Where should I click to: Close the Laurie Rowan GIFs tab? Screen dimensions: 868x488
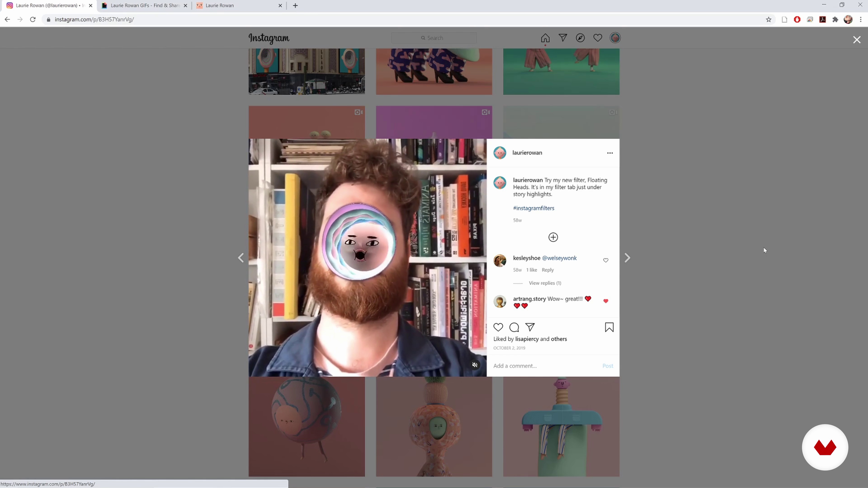tap(185, 5)
